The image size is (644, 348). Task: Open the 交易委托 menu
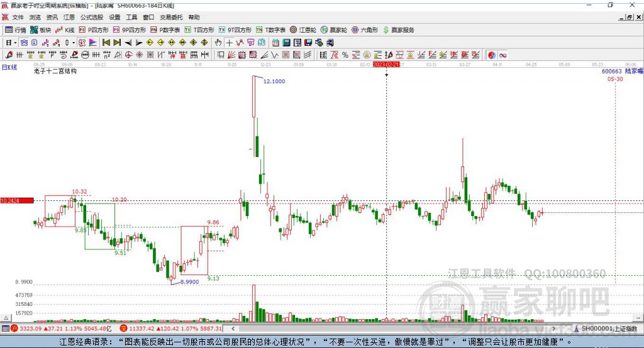pos(171,17)
